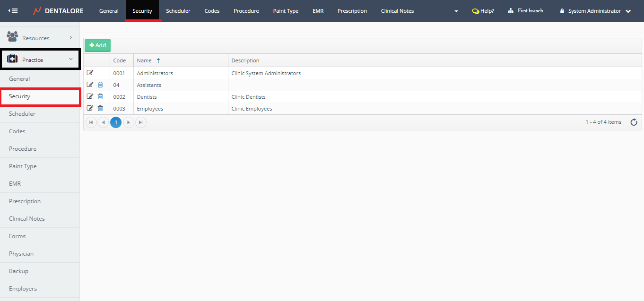Open First branch selector
The height and width of the screenshot is (301, 644).
(525, 11)
